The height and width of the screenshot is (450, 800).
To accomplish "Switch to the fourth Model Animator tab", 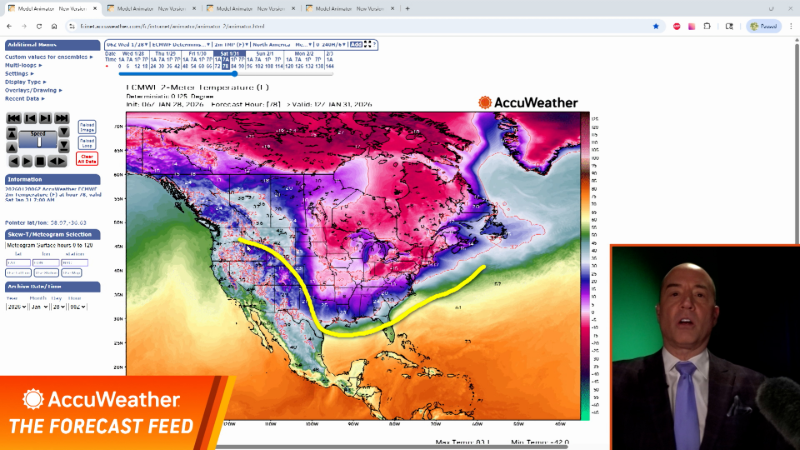I will (349, 9).
